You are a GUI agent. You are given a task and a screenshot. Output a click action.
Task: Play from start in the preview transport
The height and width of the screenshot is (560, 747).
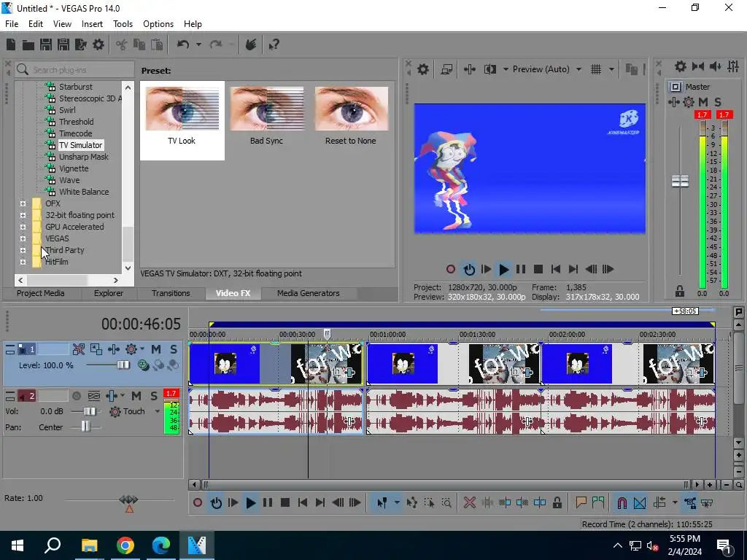[486, 270]
